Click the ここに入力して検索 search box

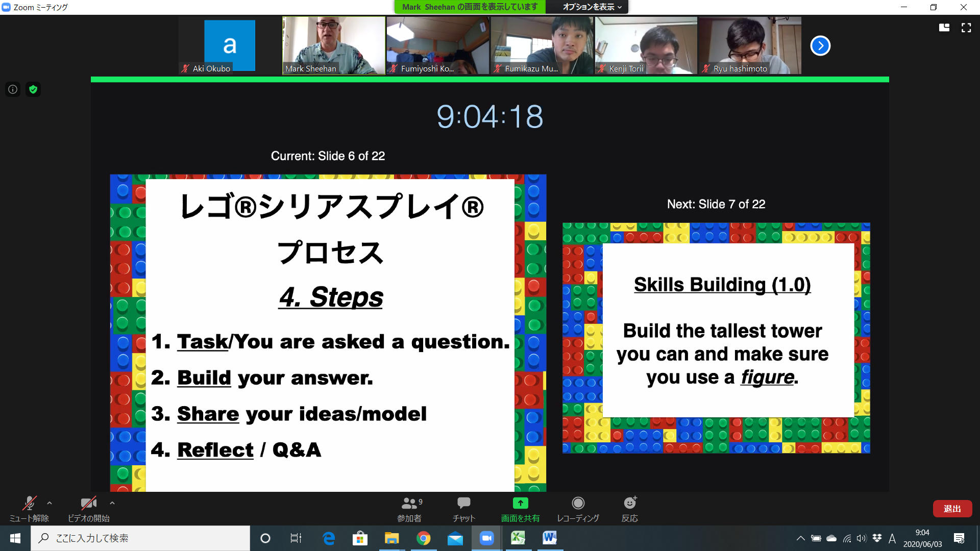coord(140,538)
